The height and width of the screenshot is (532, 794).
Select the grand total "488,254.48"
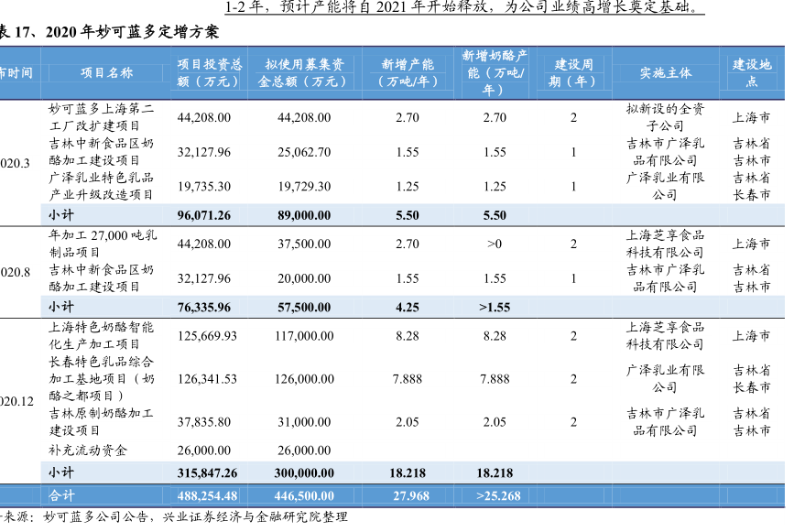tap(207, 495)
